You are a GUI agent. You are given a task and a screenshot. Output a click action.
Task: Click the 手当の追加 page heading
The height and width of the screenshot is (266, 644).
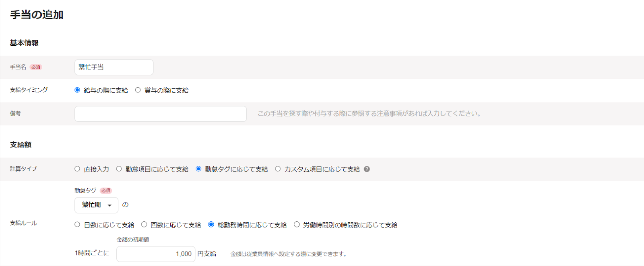click(37, 15)
